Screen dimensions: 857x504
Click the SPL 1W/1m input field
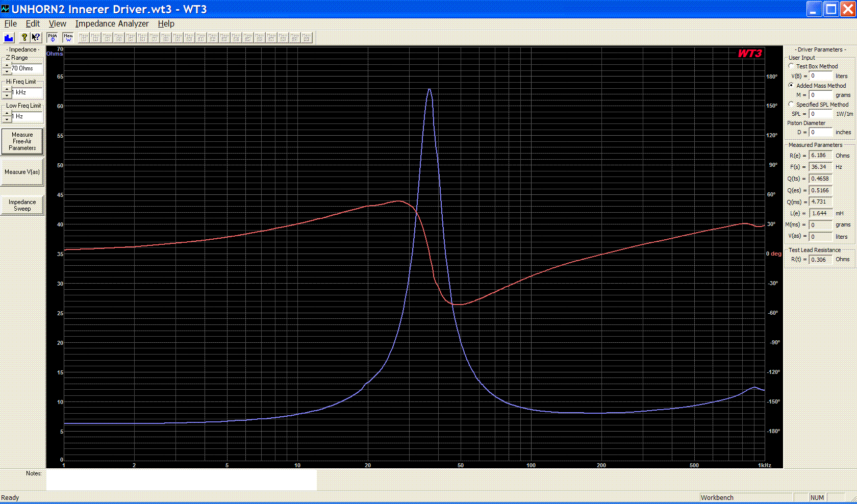click(821, 114)
